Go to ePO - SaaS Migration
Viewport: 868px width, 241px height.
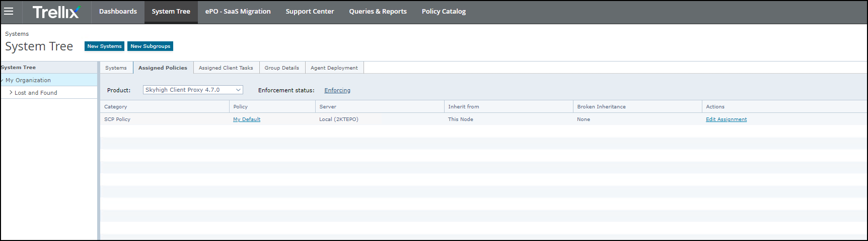pyautogui.click(x=238, y=12)
